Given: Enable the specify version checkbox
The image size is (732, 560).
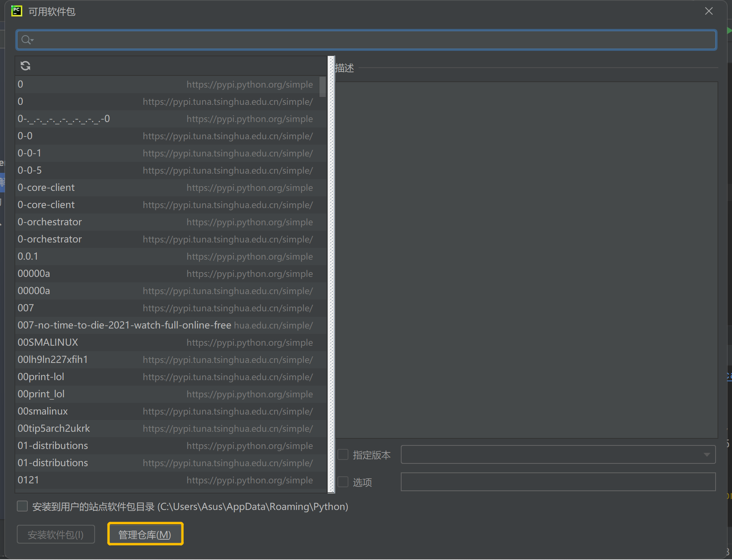Looking at the screenshot, I should point(343,455).
